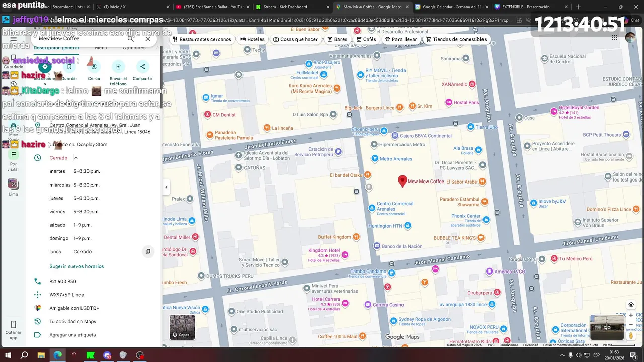Click Condiciones link in map footer
This screenshot has height=362, width=644.
[509, 345]
